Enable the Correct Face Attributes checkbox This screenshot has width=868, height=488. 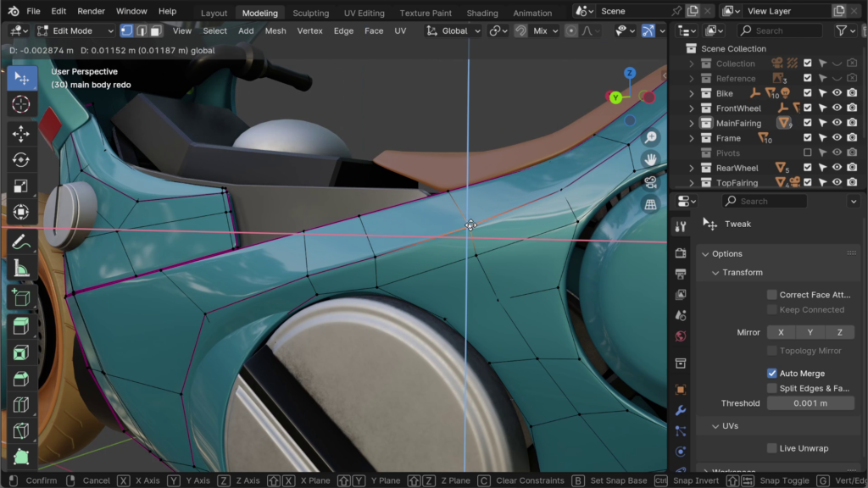point(771,295)
